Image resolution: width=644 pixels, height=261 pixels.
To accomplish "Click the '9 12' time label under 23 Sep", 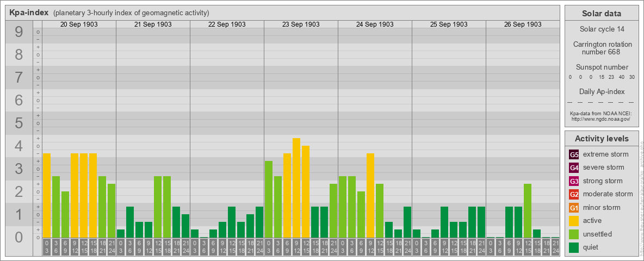I will tap(296, 247).
